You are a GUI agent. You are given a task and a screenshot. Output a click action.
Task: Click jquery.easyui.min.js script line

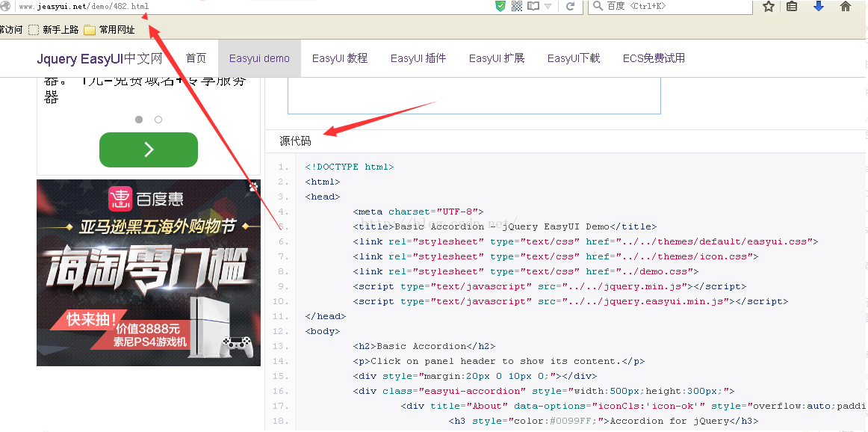(x=571, y=301)
